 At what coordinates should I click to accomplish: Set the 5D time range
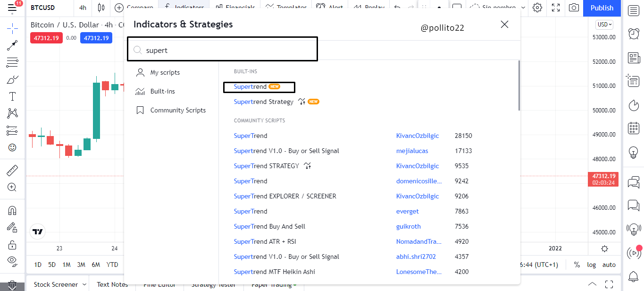tap(52, 265)
